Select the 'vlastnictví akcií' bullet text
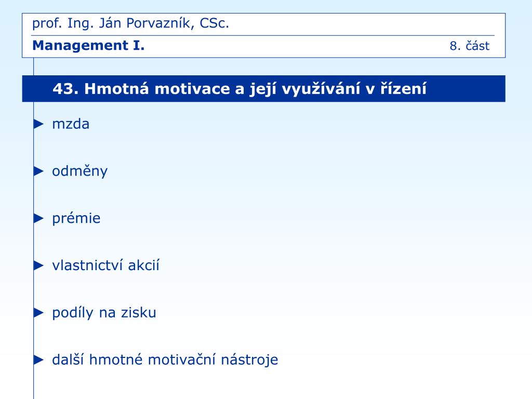The height and width of the screenshot is (399, 532). point(105,265)
